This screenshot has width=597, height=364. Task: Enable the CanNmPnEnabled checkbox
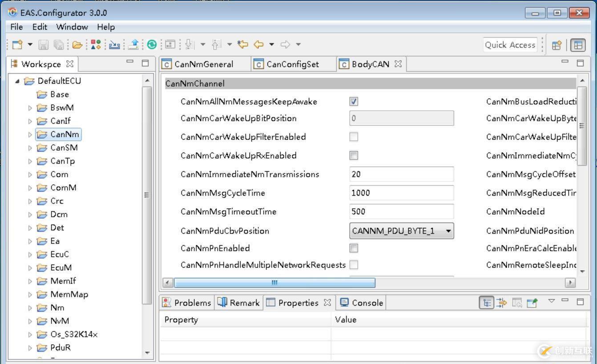click(x=354, y=248)
